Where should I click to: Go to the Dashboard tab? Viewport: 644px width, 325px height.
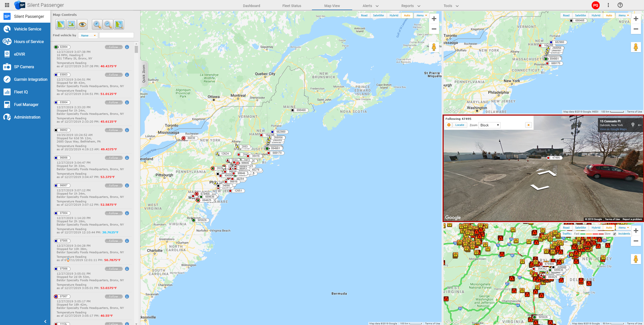pos(251,6)
